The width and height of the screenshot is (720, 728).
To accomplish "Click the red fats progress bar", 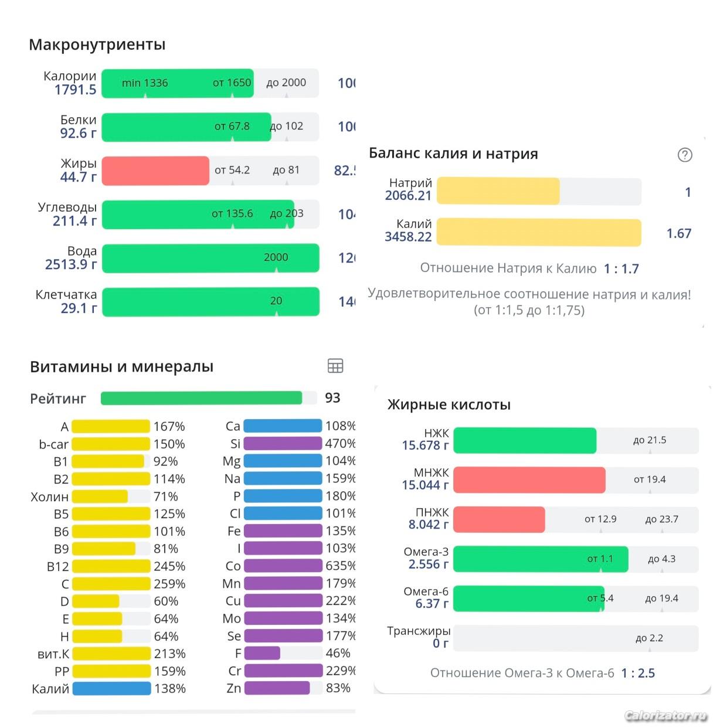I will (x=155, y=171).
